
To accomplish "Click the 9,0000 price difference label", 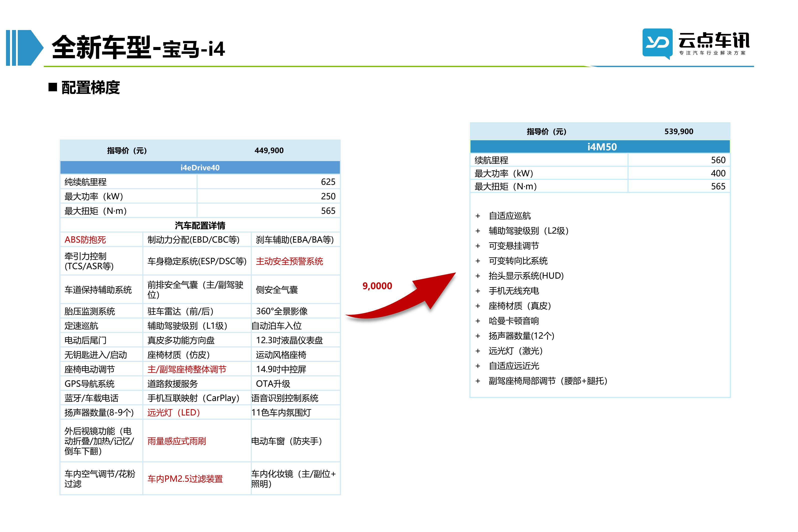I will (x=377, y=286).
